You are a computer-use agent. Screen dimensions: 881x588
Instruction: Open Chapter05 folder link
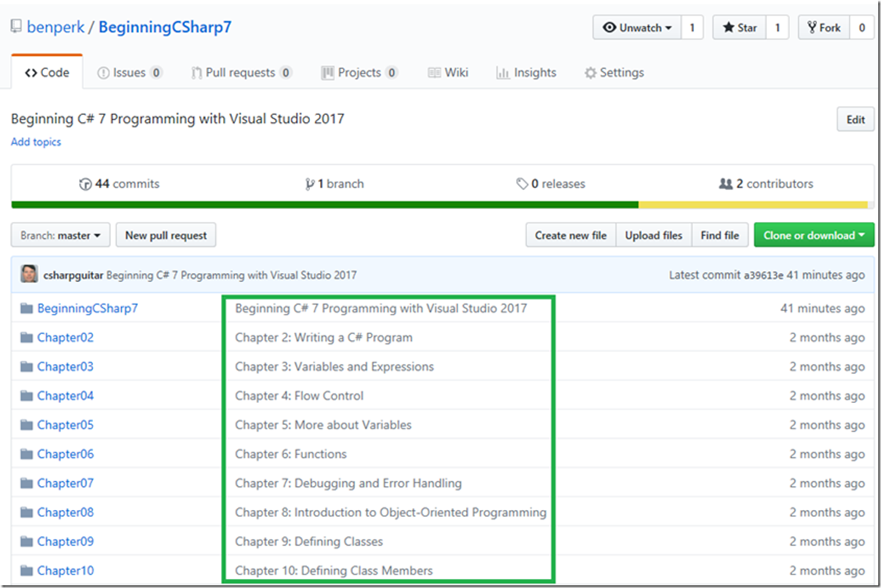pyautogui.click(x=65, y=425)
